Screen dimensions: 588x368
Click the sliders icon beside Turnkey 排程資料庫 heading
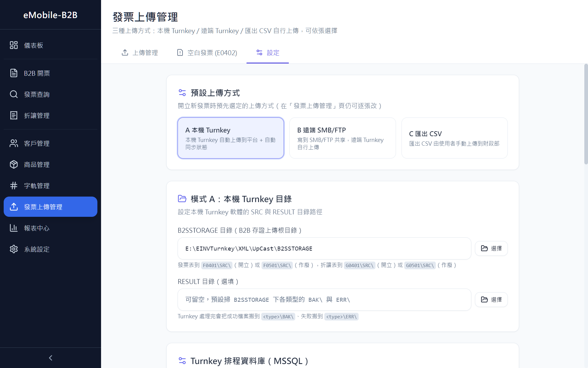(182, 361)
